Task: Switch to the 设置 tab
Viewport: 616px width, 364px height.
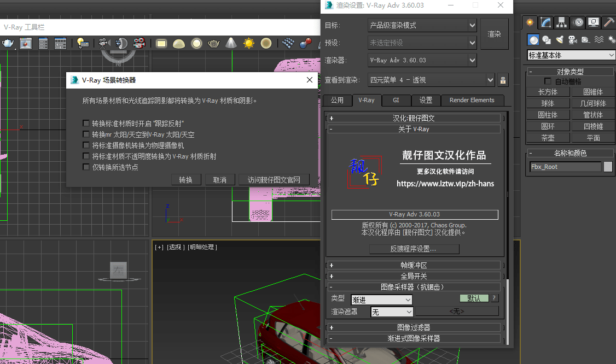Action: [x=426, y=101]
